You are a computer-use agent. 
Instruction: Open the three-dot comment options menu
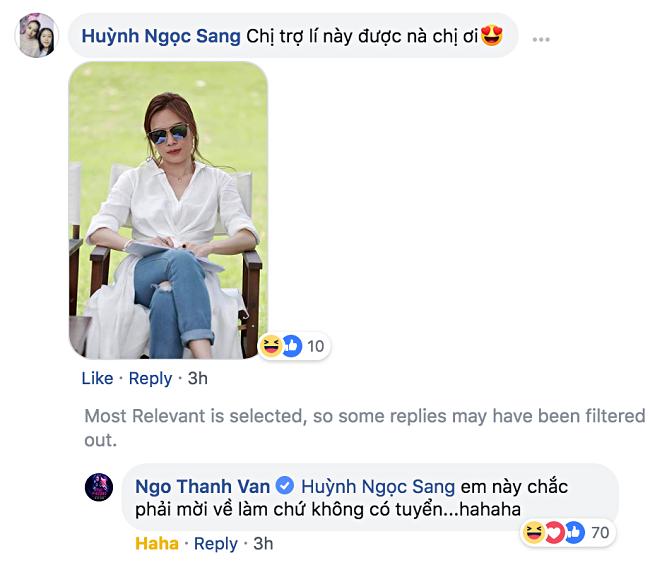point(541,38)
